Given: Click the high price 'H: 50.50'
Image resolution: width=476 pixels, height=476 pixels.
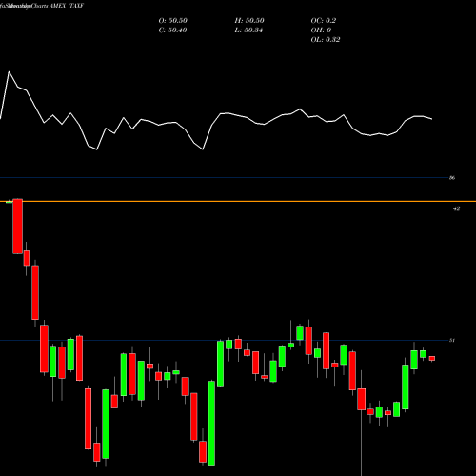Looking at the screenshot, I should point(249,21).
